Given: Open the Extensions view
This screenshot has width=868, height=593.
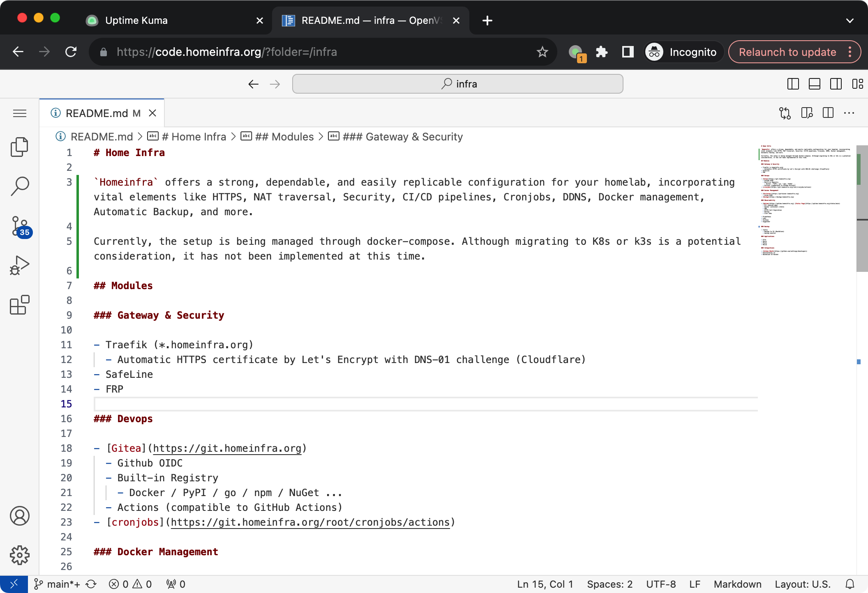Looking at the screenshot, I should coord(19,305).
